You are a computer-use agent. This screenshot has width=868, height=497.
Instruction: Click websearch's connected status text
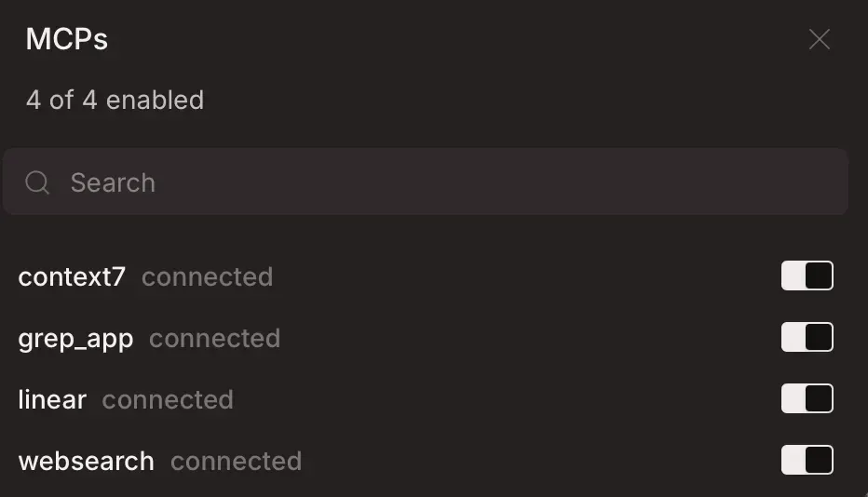coord(236,462)
